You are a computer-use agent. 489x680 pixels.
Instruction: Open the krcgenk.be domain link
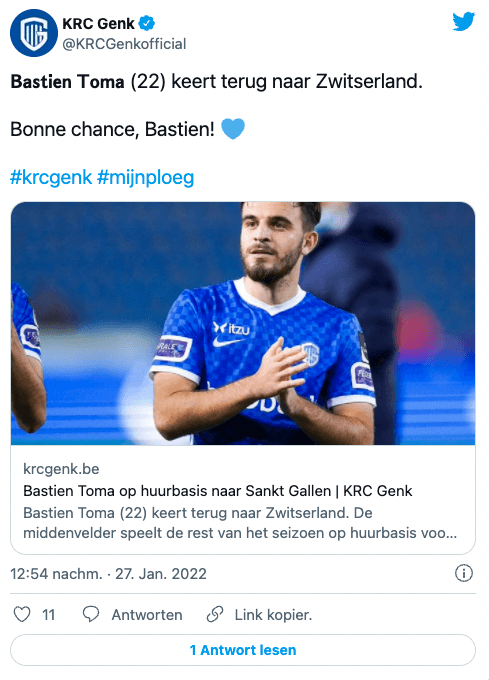61,469
